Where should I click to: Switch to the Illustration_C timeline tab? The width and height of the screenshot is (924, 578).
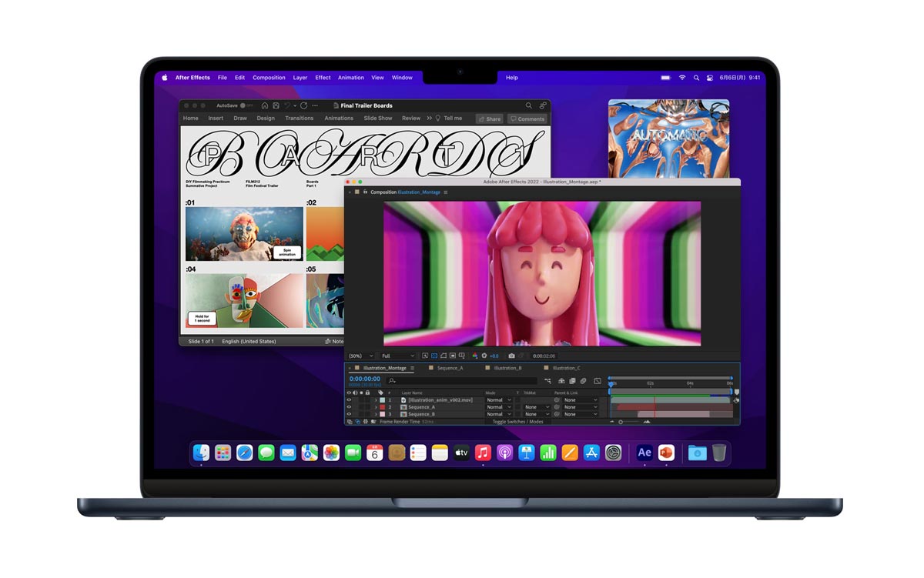(x=566, y=368)
